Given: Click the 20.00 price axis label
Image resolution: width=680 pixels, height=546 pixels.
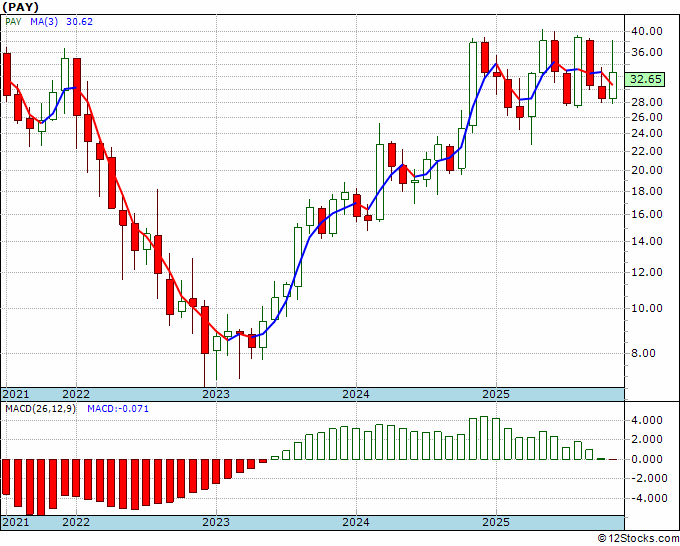Looking at the screenshot, I should pyautogui.click(x=646, y=170).
